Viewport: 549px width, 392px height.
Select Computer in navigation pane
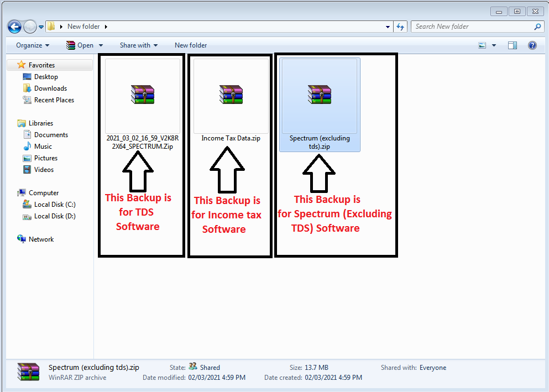pos(44,193)
